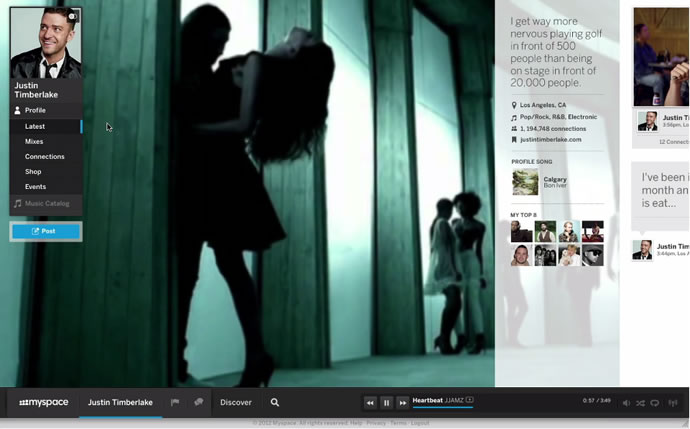
Task: Toggle repeat in the music player
Action: tap(655, 403)
